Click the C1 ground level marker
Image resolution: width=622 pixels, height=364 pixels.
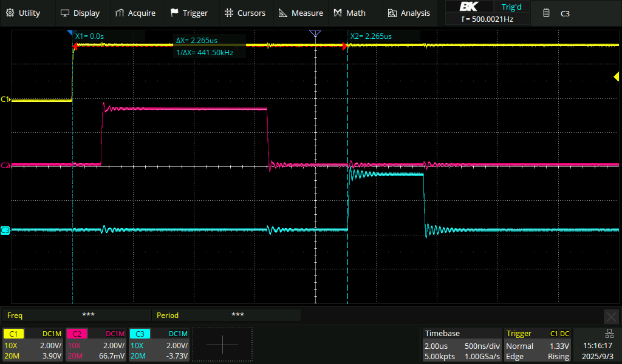coord(5,99)
